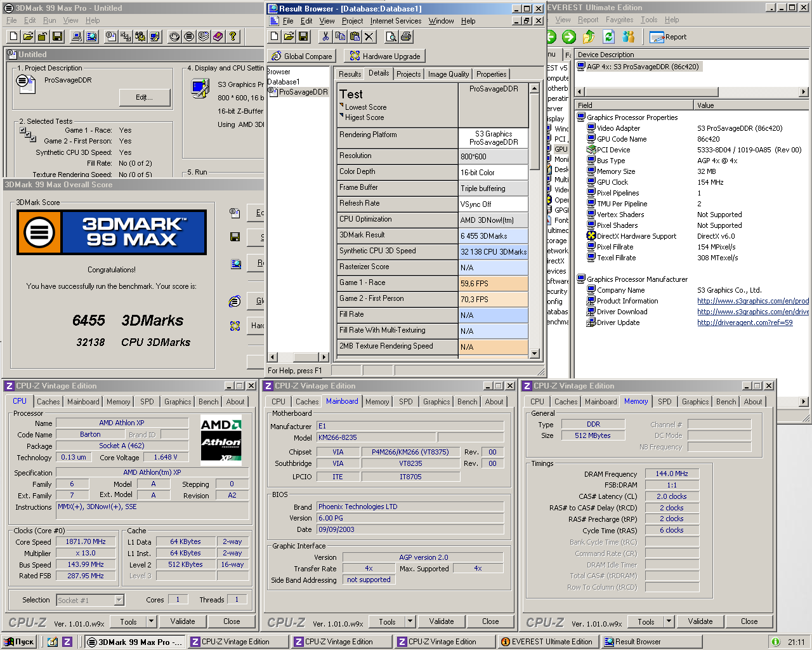Click Save icon in Result Browser toolbar
Image resolution: width=812 pixels, height=650 pixels.
click(x=303, y=37)
